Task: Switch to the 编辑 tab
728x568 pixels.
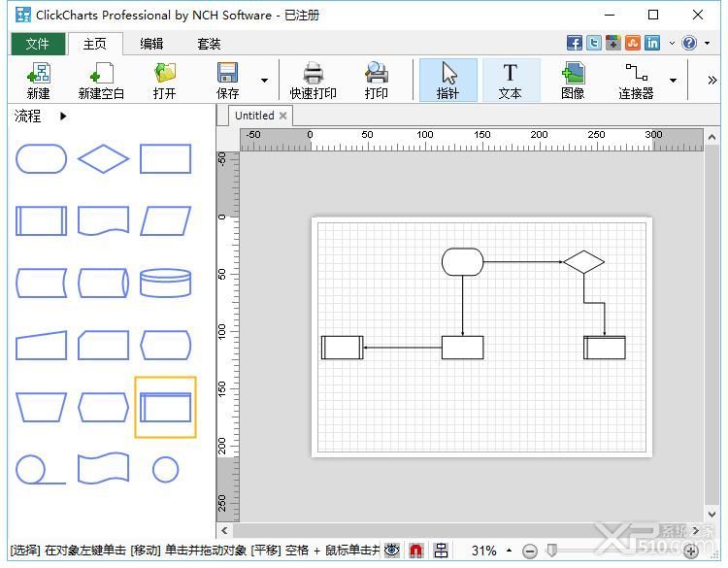Action: [151, 44]
